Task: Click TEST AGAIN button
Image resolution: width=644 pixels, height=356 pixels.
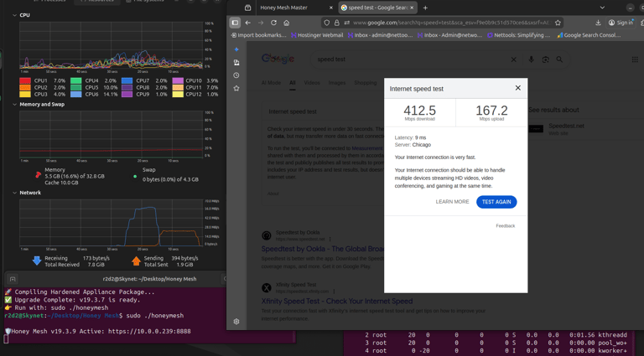Action: click(x=496, y=202)
